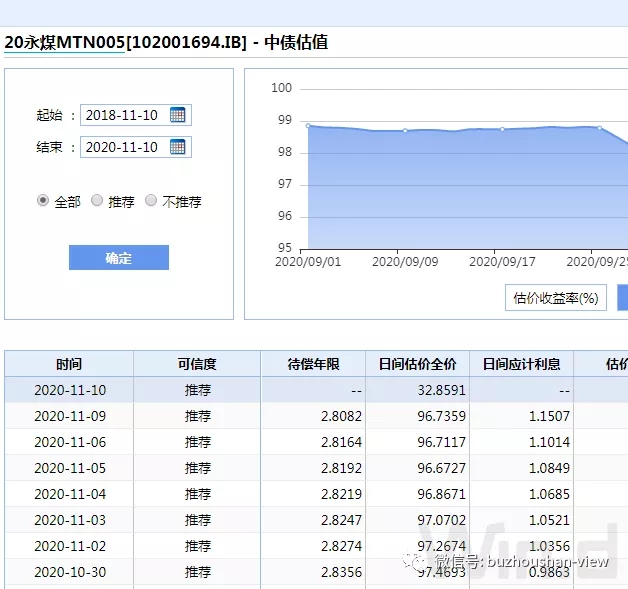Select the 2020-11-05 table row date
The height and width of the screenshot is (589, 628).
(x=70, y=468)
